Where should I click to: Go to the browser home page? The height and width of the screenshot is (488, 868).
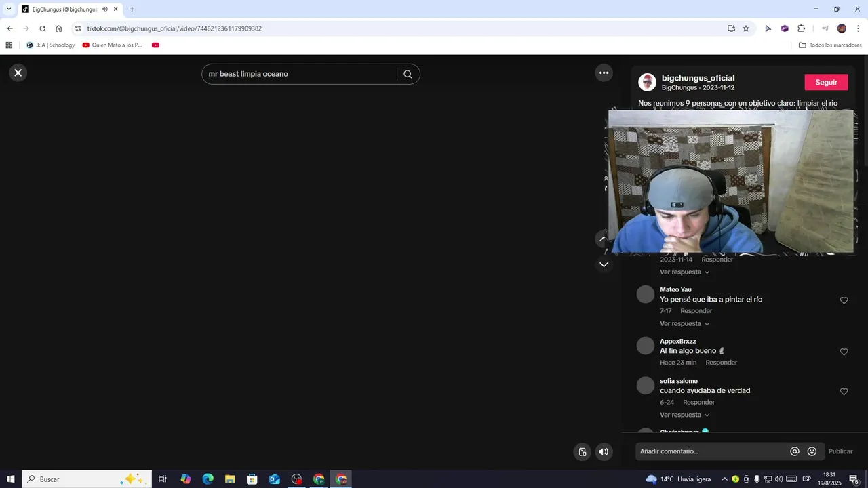[58, 28]
